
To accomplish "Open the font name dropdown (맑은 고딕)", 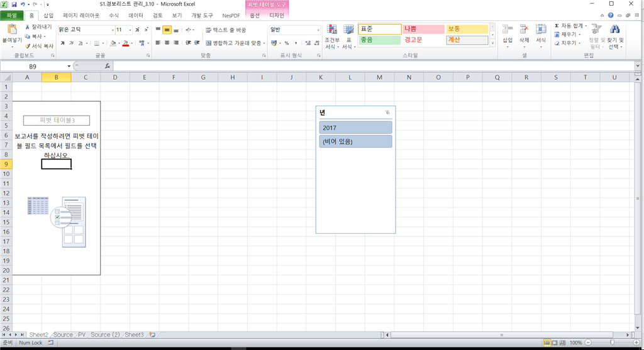I will click(x=113, y=30).
